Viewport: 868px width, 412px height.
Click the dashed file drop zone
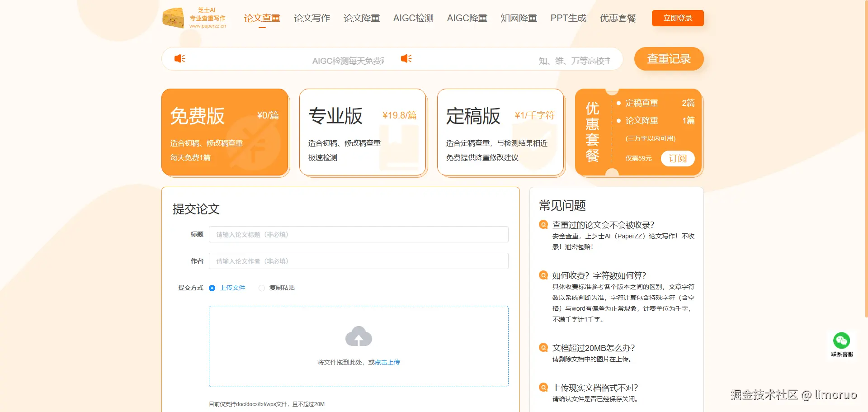coord(359,346)
